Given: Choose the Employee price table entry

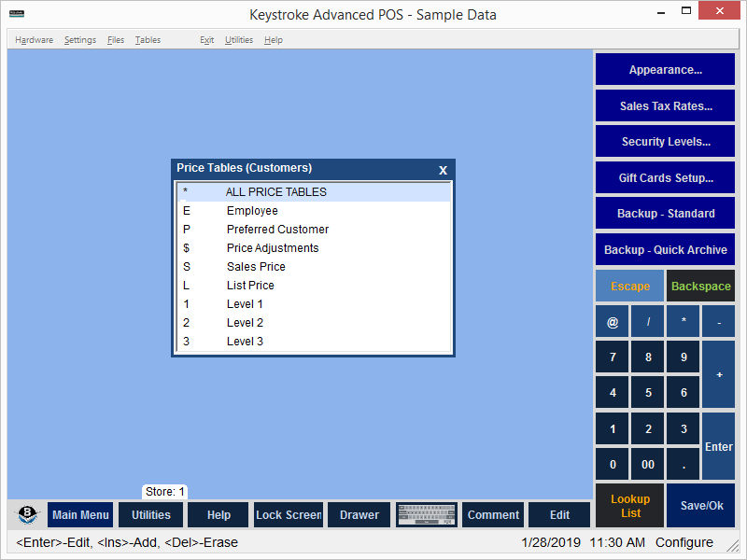Looking at the screenshot, I should 252,211.
